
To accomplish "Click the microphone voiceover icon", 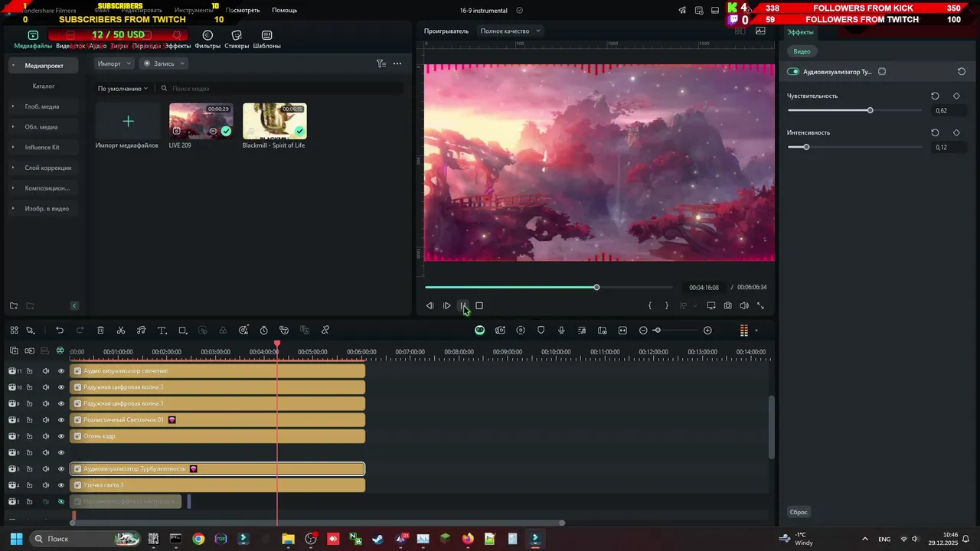I will pyautogui.click(x=561, y=331).
